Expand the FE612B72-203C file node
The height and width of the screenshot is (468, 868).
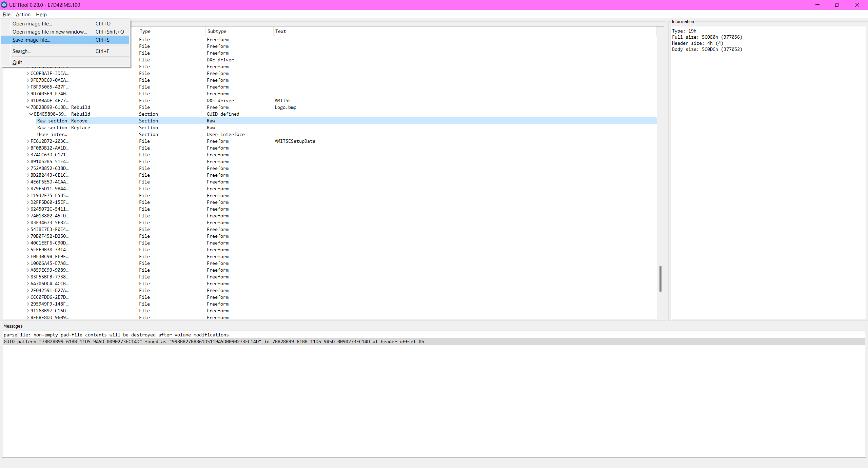(x=28, y=141)
